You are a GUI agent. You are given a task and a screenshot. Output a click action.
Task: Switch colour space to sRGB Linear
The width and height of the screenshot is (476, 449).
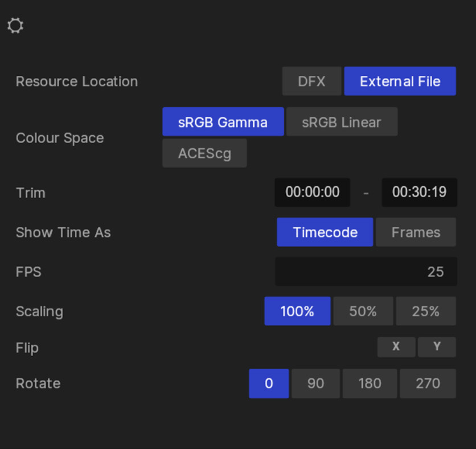click(x=342, y=122)
